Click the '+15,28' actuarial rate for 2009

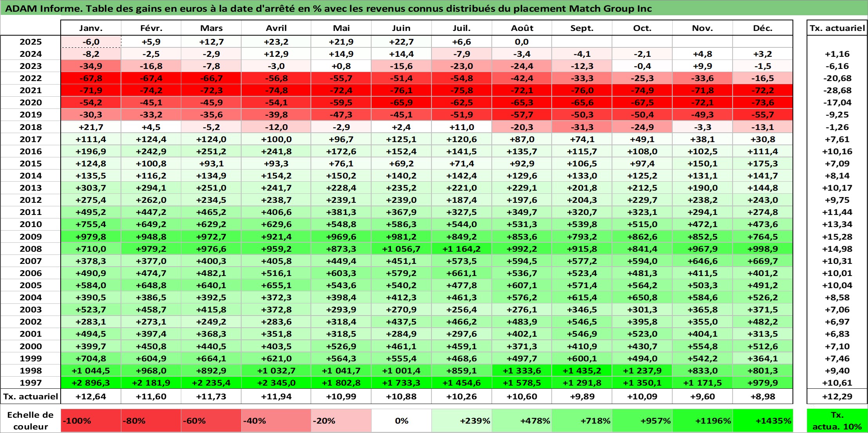click(837, 236)
